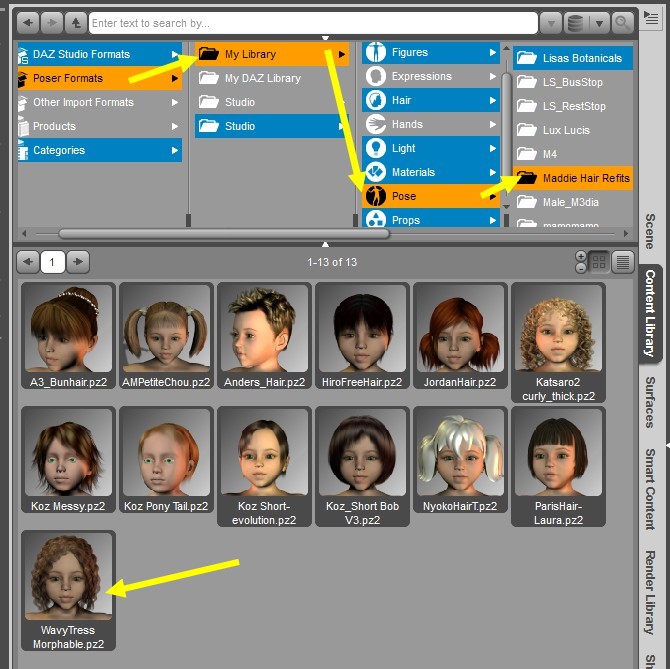This screenshot has height=669, width=670.
Task: Expand the DAZ Studio Formats arrow
Action: 174,54
